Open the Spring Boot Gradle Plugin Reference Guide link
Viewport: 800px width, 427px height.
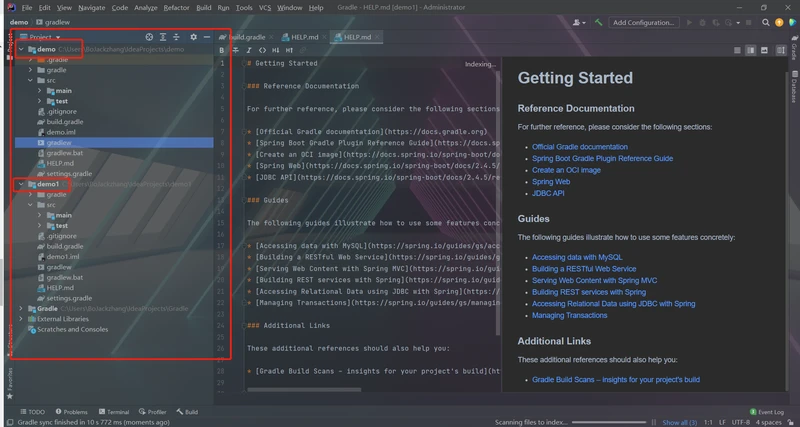coord(602,158)
